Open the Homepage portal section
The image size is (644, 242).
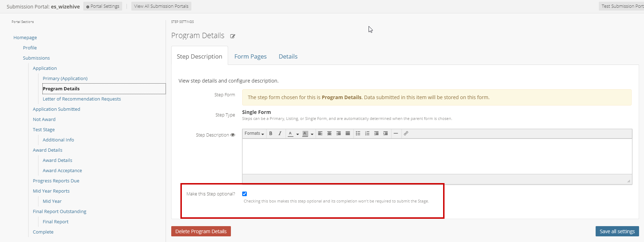pos(25,37)
